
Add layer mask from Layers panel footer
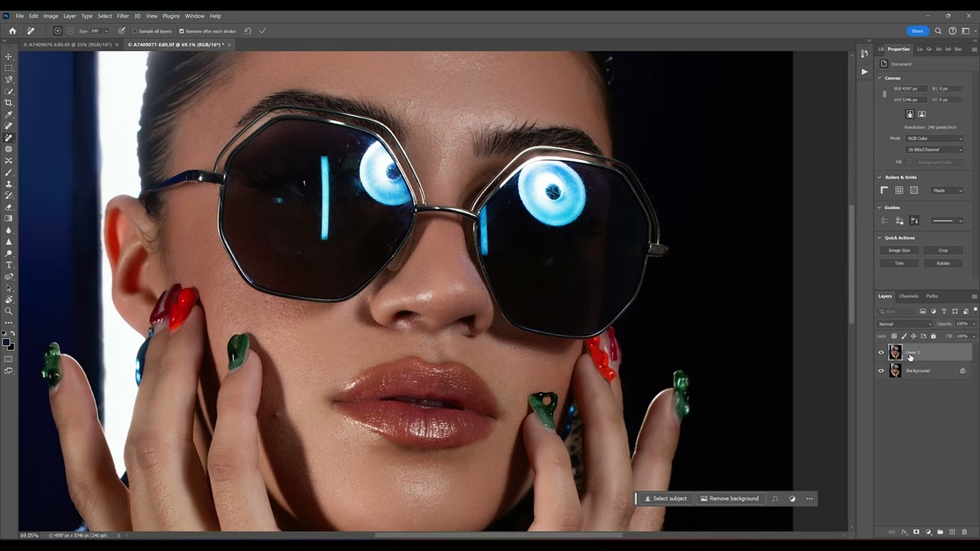916,532
